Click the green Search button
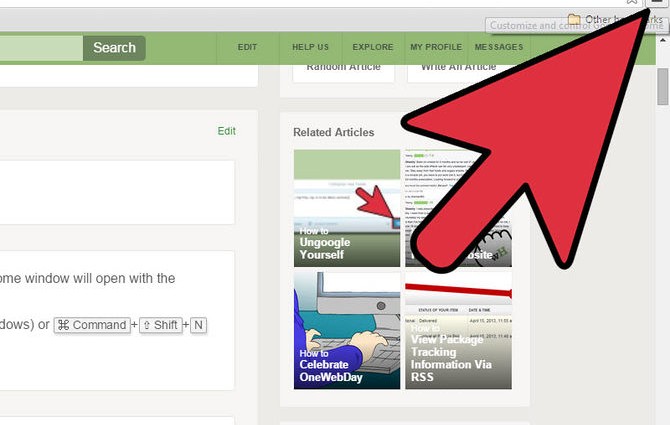The height and width of the screenshot is (425, 670). pos(114,47)
